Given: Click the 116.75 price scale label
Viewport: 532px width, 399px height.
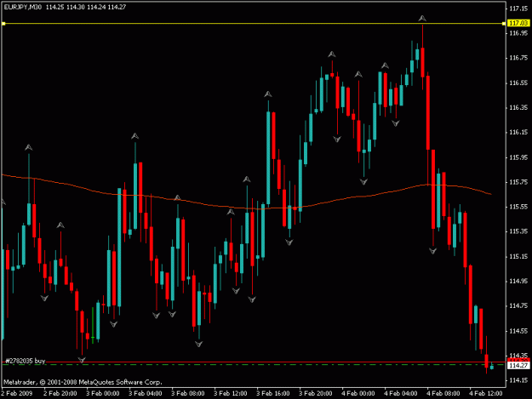Looking at the screenshot, I should 518,58.
